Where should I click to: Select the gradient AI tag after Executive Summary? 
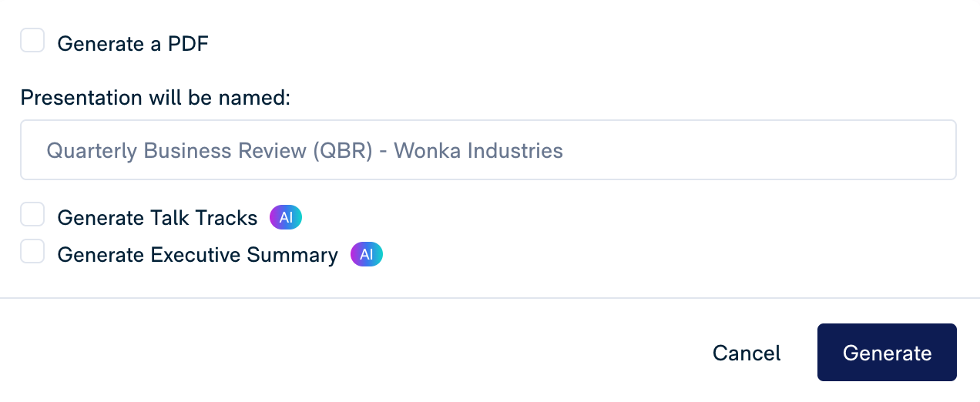(x=367, y=255)
